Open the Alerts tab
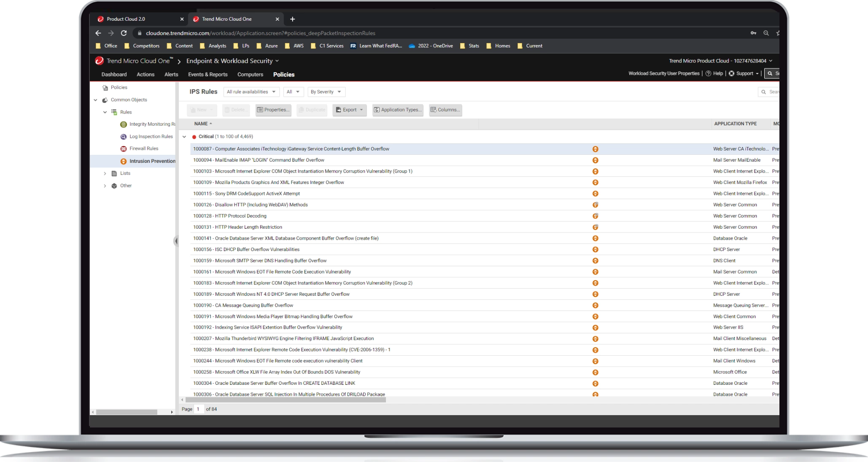This screenshot has height=462, width=868. pos(171,74)
